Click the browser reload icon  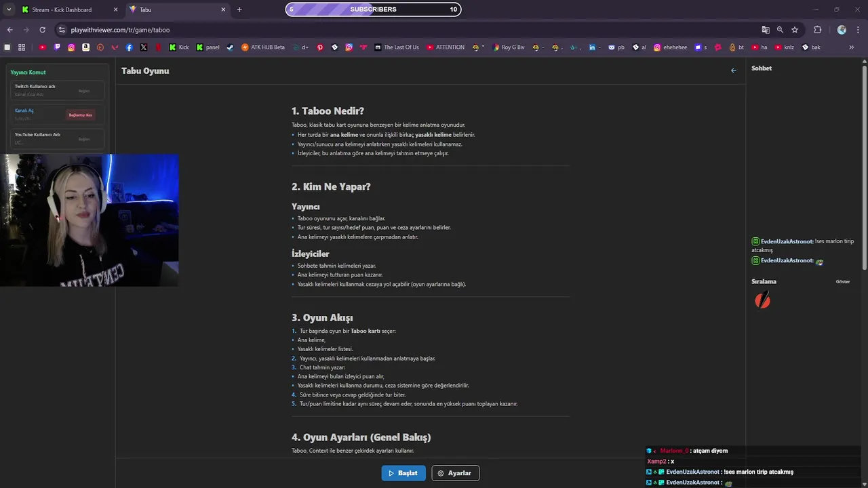coord(42,30)
